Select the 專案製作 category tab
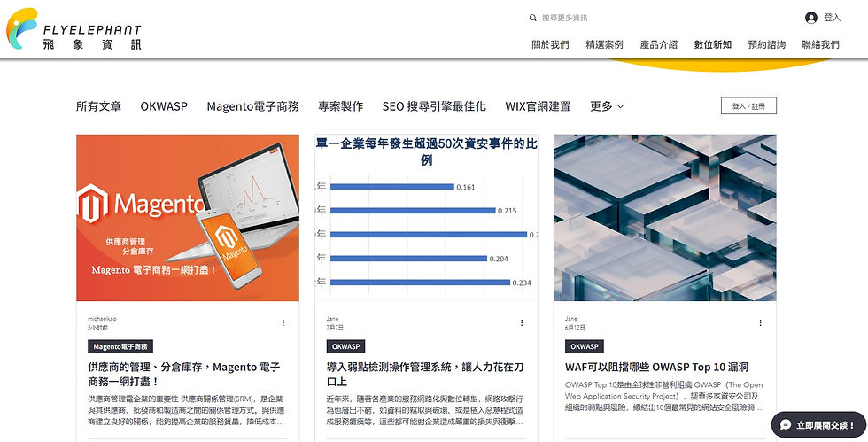 340,105
